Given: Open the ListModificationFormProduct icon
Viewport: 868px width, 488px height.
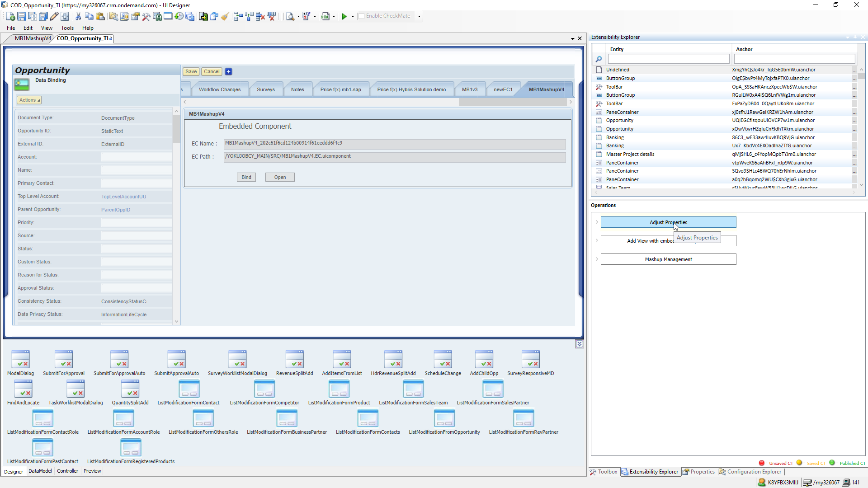Looking at the screenshot, I should coord(339,389).
